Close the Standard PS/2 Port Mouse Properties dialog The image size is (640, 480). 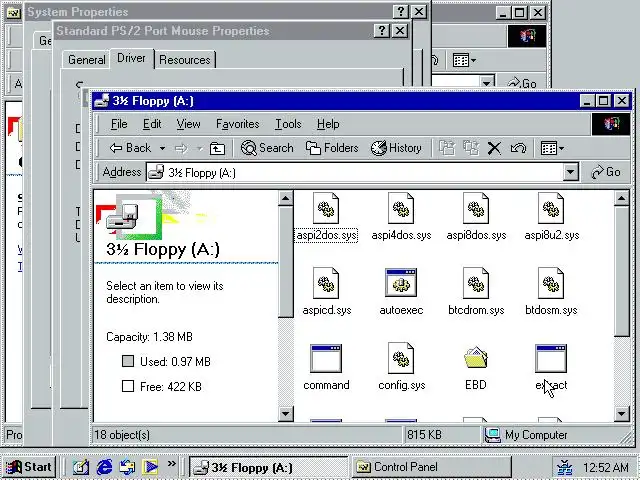[400, 31]
